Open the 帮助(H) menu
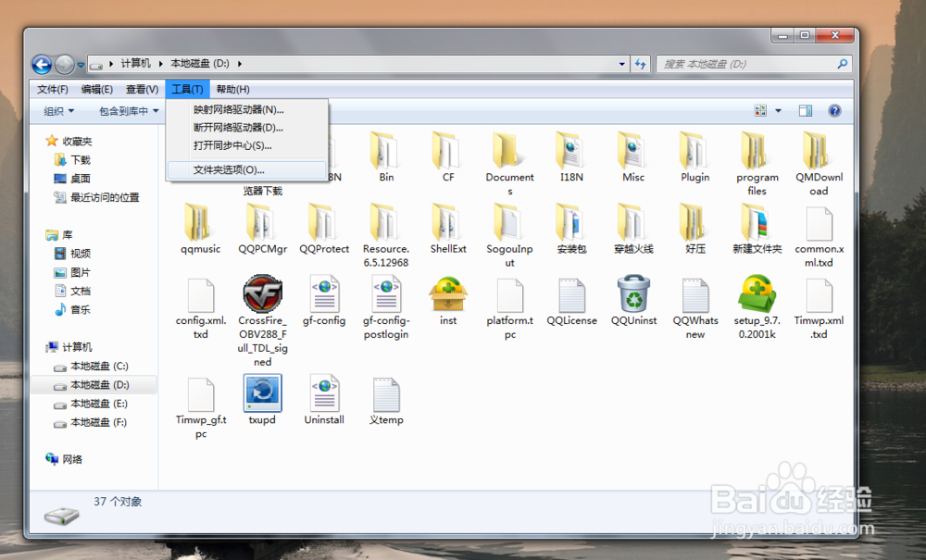 tap(232, 89)
